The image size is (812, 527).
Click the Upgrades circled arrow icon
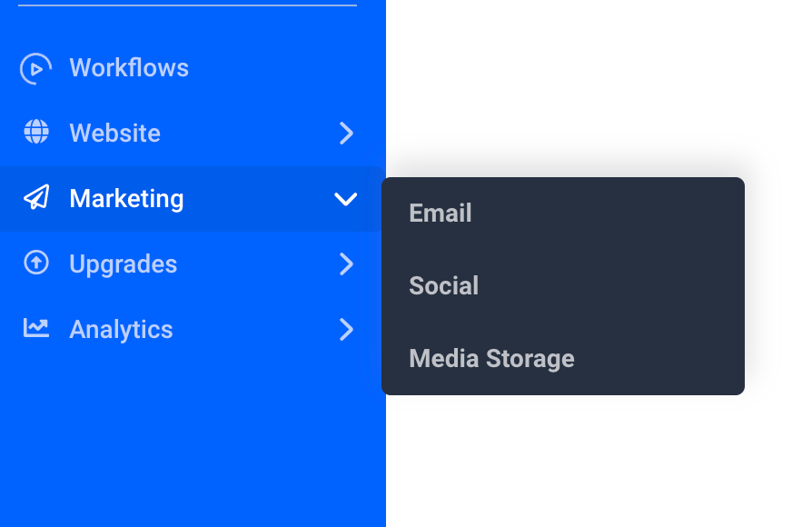tap(36, 263)
